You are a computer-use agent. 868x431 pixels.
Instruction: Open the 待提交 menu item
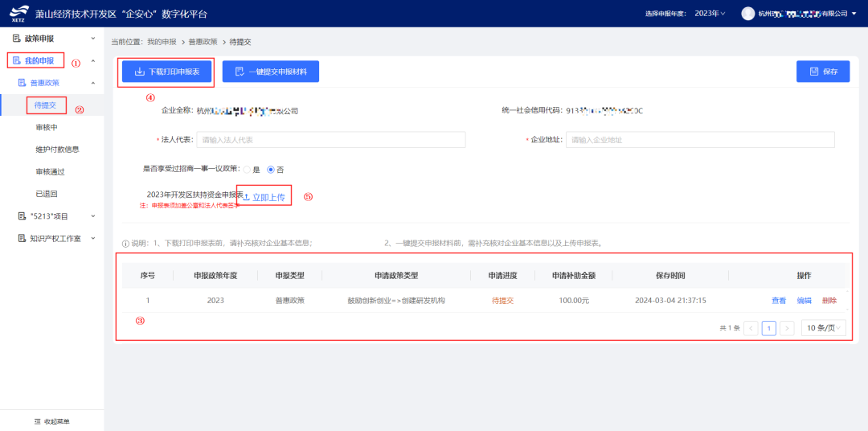[45, 105]
